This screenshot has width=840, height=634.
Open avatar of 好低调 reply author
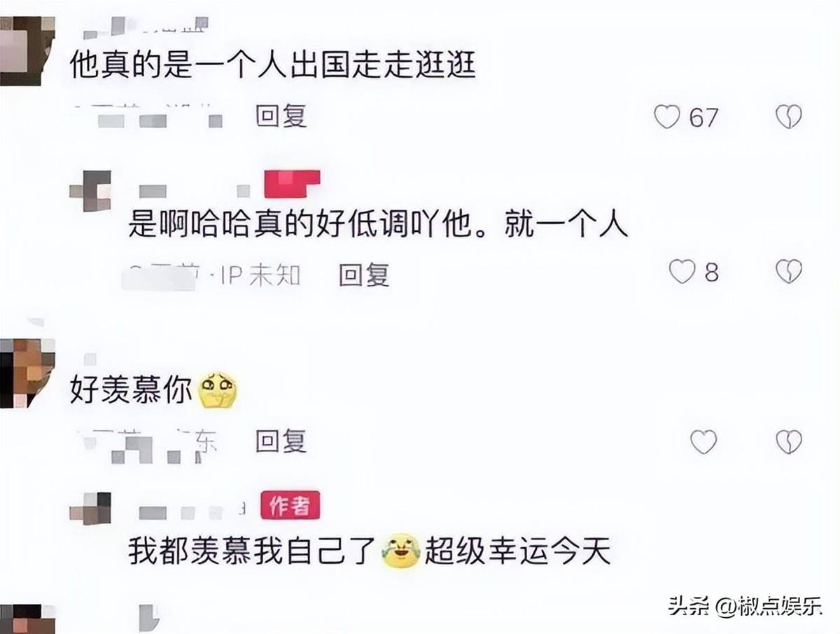[91, 189]
